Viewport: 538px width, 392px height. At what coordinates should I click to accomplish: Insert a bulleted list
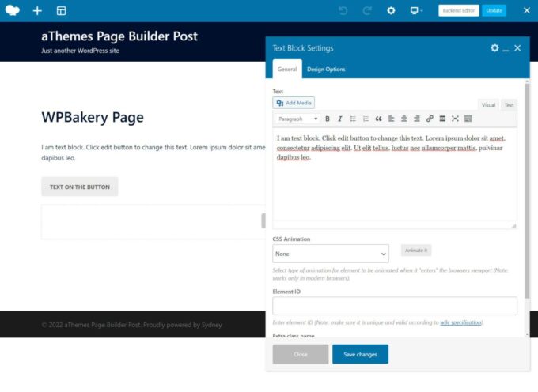[353, 119]
